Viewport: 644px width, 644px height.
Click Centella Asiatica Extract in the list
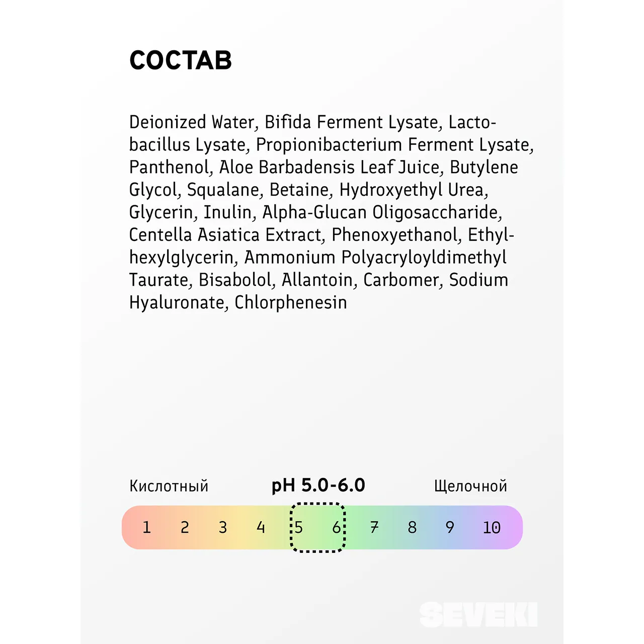click(225, 235)
